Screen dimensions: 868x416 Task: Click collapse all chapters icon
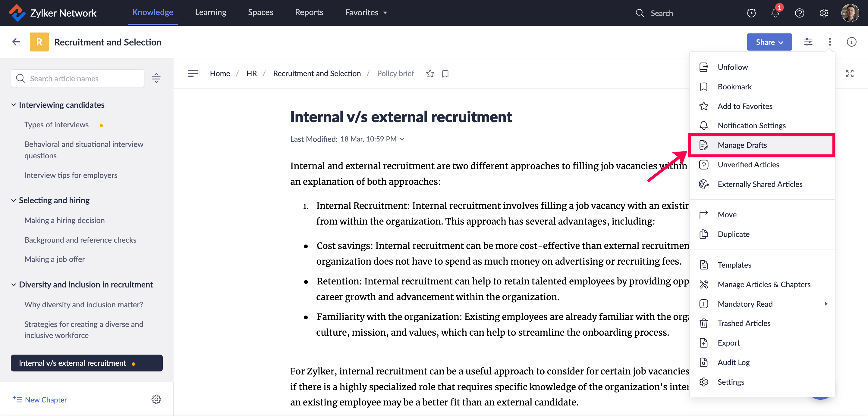pyautogui.click(x=156, y=78)
